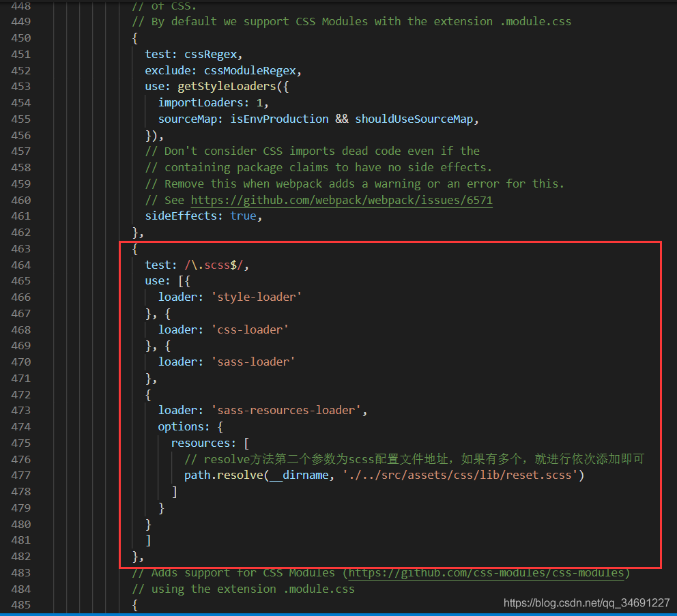This screenshot has height=616, width=677.
Task: Click line number 482 in the gutter
Action: coord(21,556)
